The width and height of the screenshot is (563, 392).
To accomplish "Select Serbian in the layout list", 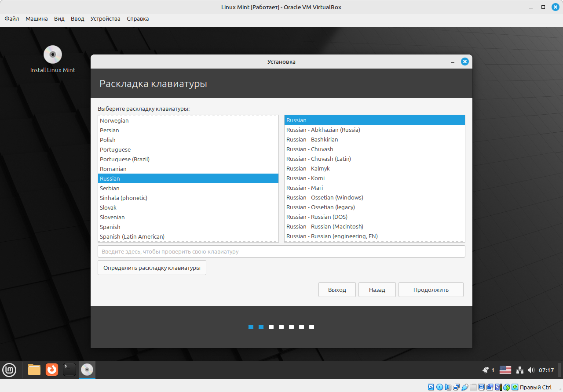I will click(188, 188).
